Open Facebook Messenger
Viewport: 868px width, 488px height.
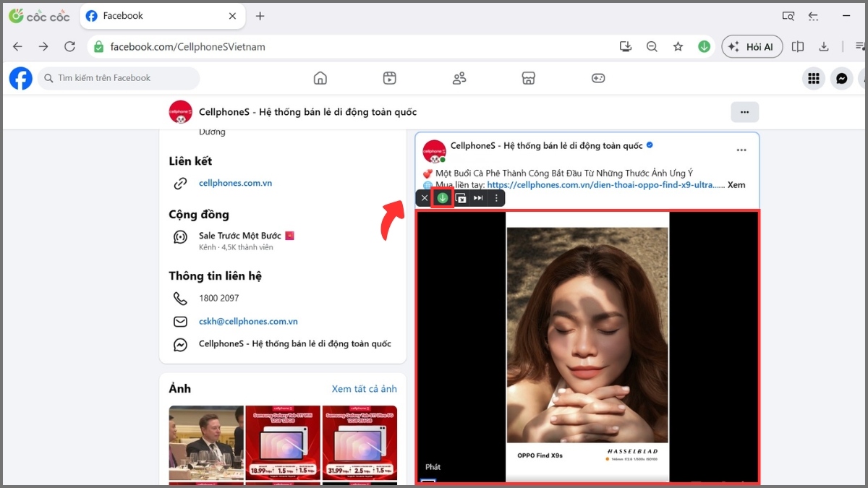(x=841, y=78)
